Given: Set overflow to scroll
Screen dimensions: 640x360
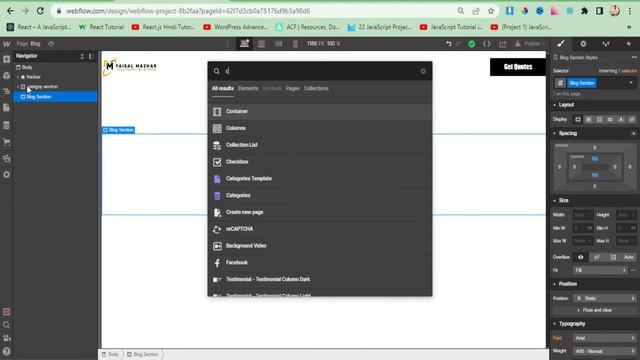Looking at the screenshot, I should [x=613, y=258].
